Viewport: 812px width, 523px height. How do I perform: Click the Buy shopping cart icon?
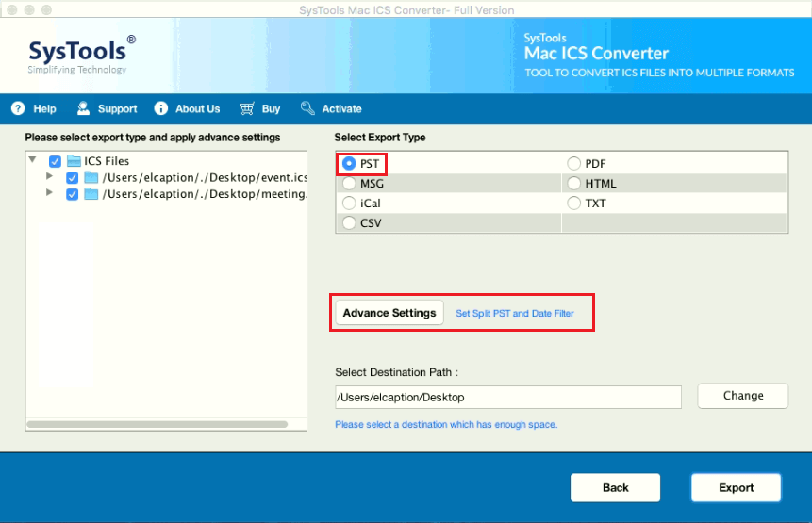247,108
